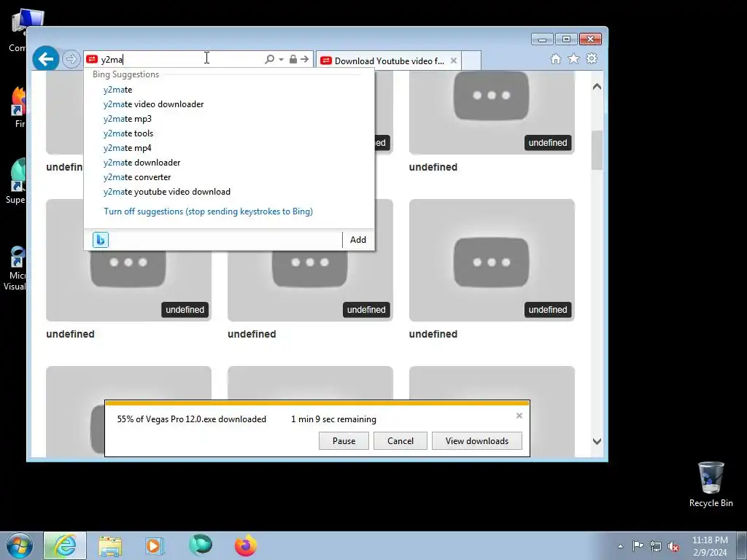Screen dimensions: 747x560
Task: Click the magnifier search icon in address bar
Action: click(269, 59)
